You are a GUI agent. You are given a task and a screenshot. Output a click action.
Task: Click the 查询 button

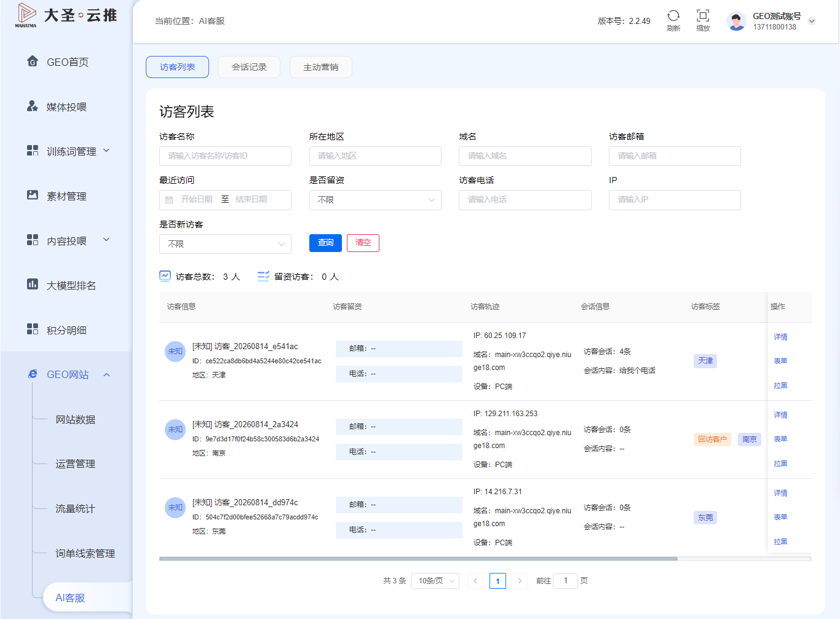[x=325, y=243]
